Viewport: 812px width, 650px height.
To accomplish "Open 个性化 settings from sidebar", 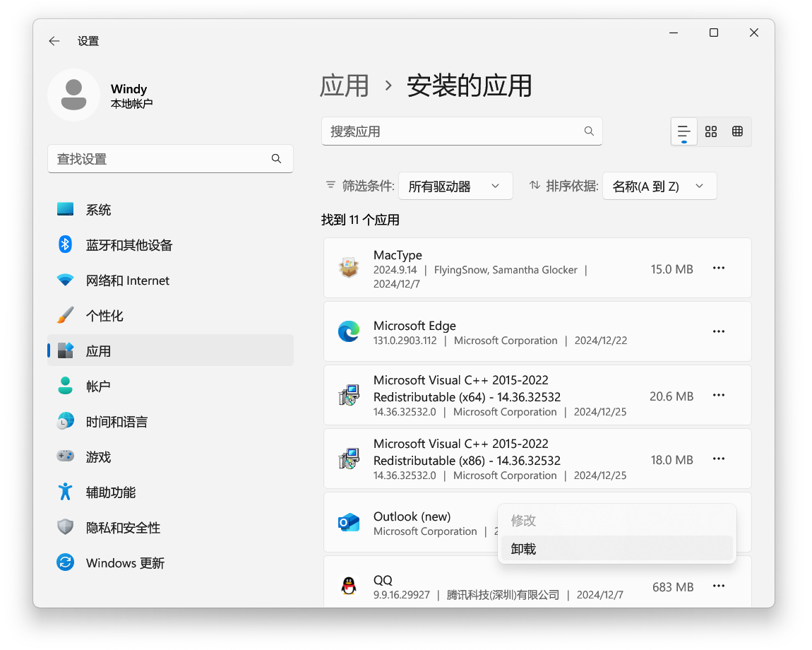I will pos(64,315).
